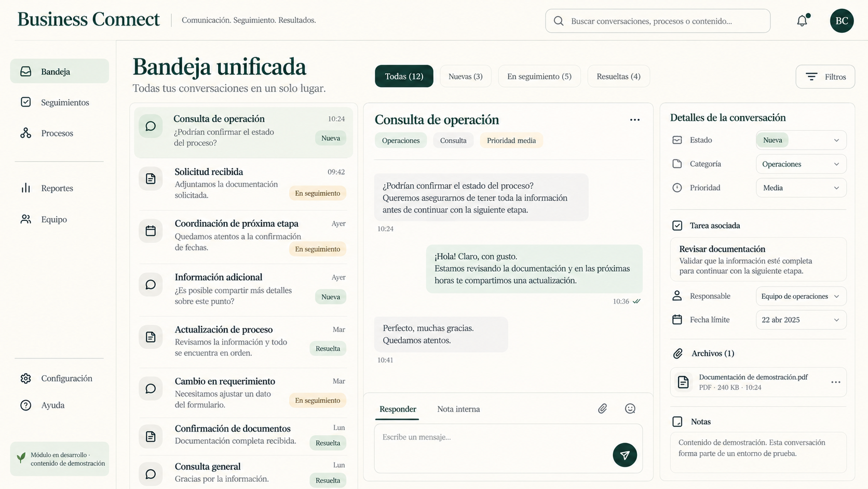Switch to the Resueltas (4) tab
The width and height of the screenshot is (868, 489).
(x=618, y=76)
